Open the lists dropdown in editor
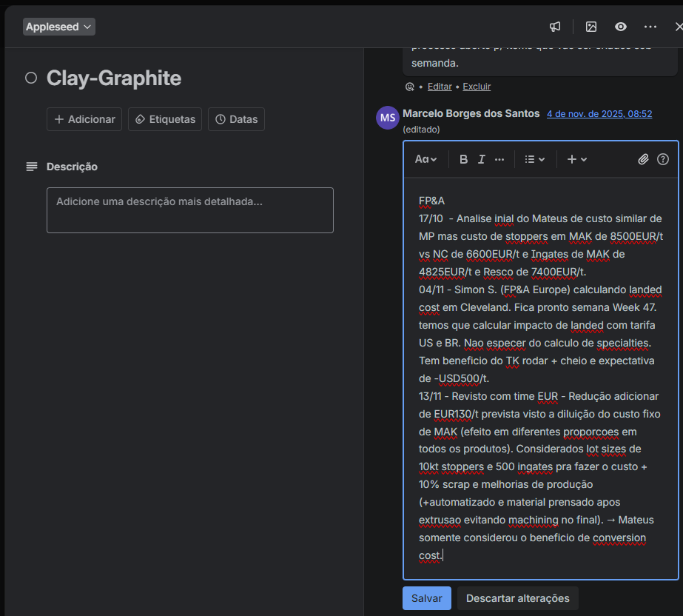 coord(534,160)
